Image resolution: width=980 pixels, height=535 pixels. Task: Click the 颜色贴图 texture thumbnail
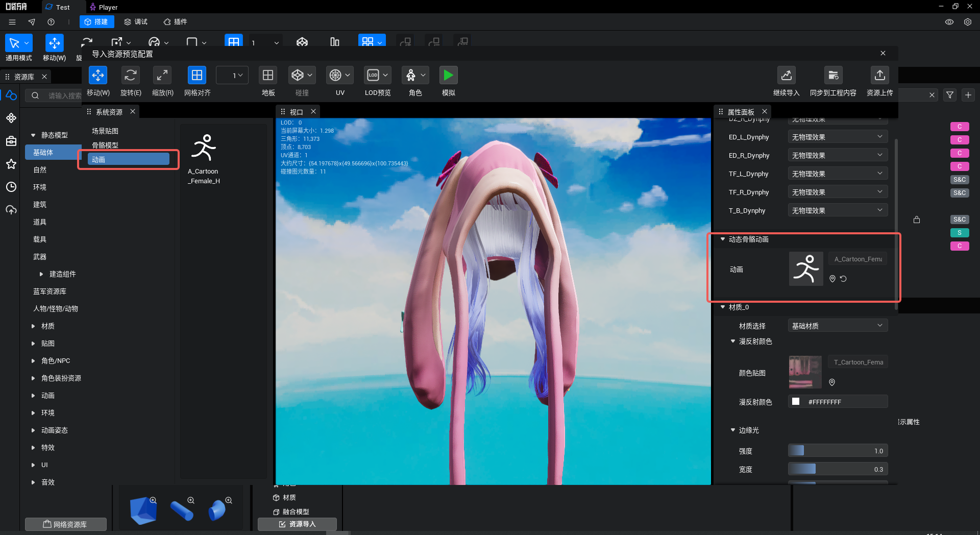(x=805, y=372)
